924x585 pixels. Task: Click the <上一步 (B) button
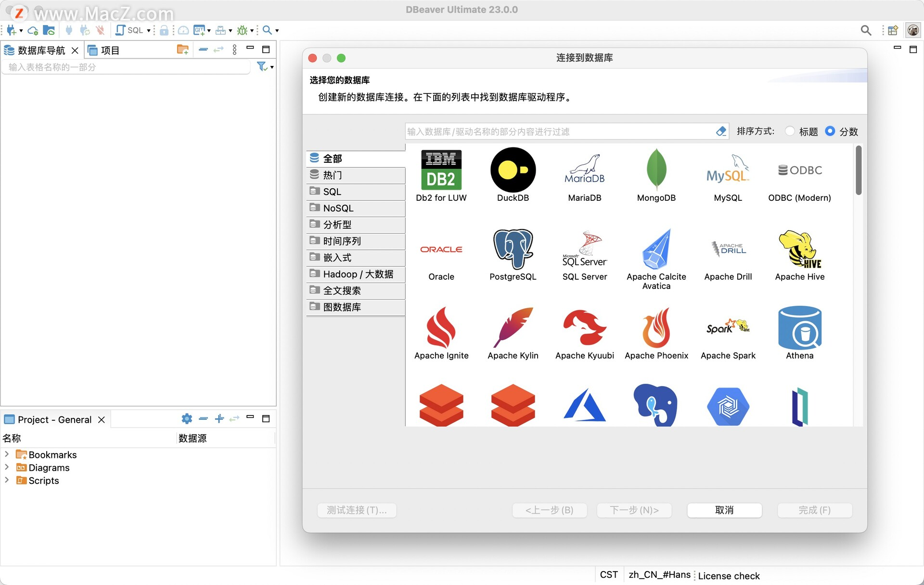pyautogui.click(x=550, y=510)
